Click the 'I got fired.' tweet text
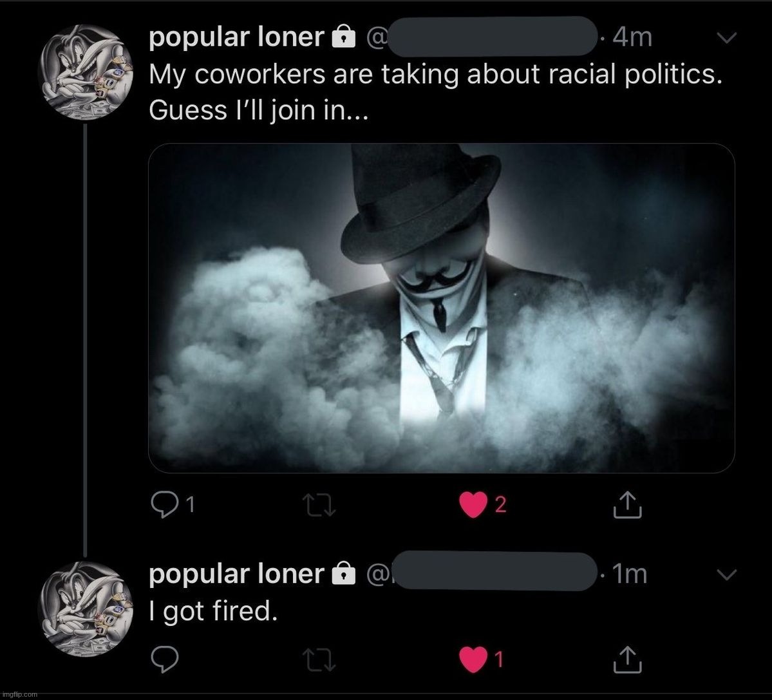The width and height of the screenshot is (772, 700). coord(213,610)
